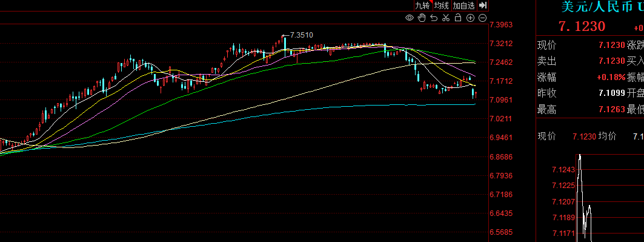
Task: Toggle the eye visibility icon above chart
Action: [x=409, y=18]
